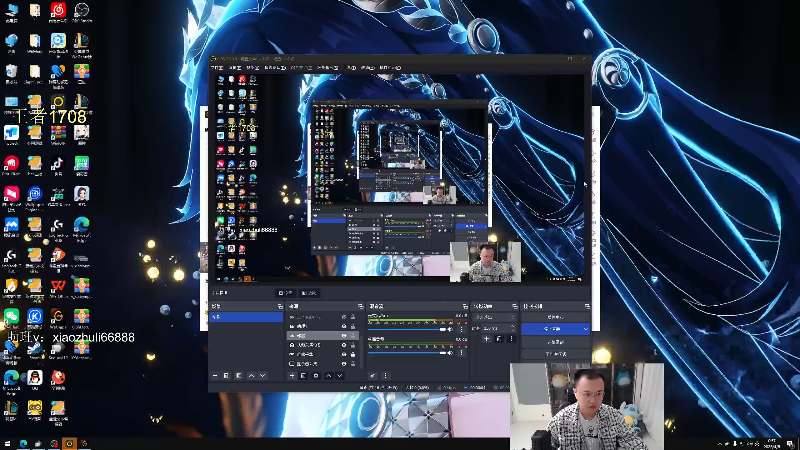Remove the selected scene with minus icon
Viewport: 800px width, 450px height.
[x=215, y=376]
